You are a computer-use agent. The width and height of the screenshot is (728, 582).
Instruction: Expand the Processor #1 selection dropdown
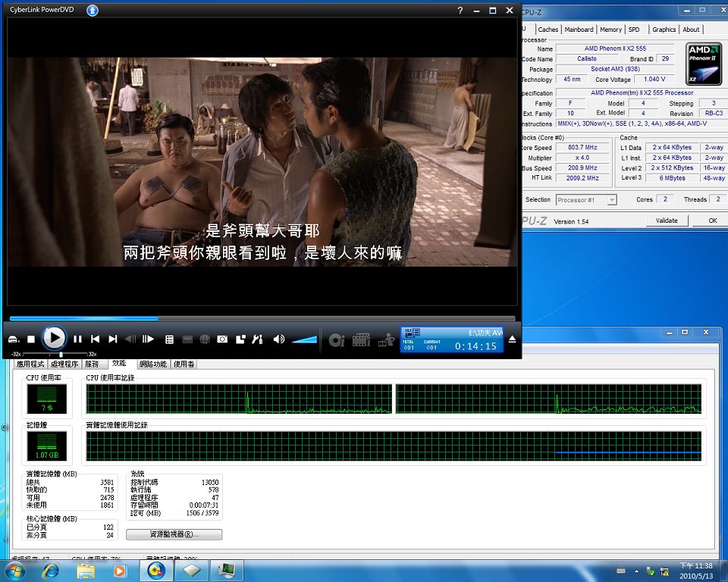612,200
